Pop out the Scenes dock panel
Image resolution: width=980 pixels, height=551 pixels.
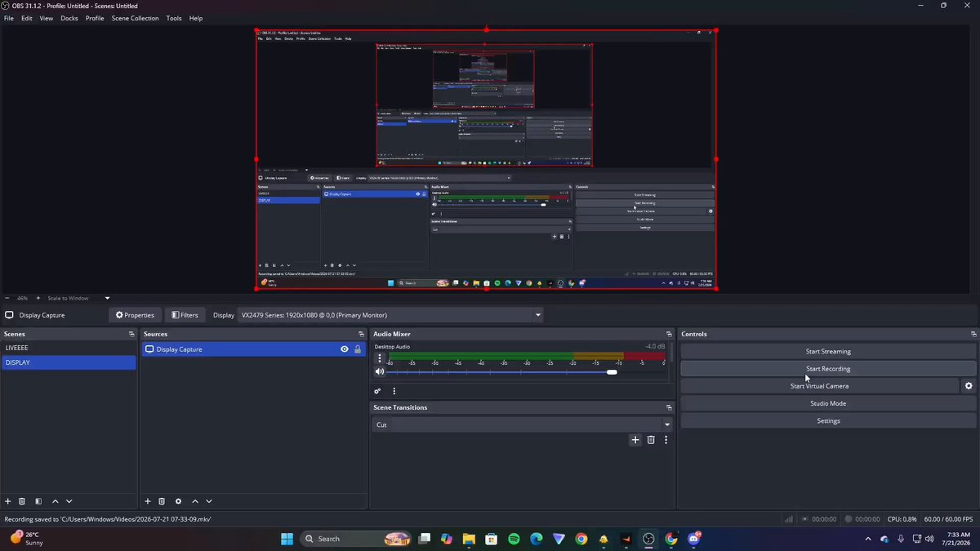pyautogui.click(x=131, y=334)
